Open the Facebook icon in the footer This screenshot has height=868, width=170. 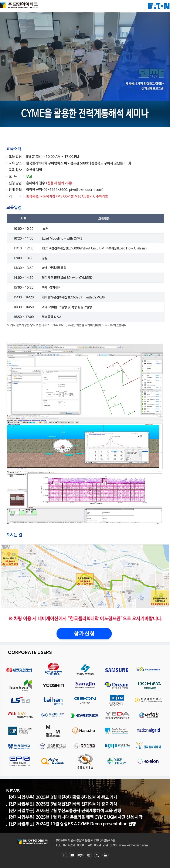(x=64, y=855)
